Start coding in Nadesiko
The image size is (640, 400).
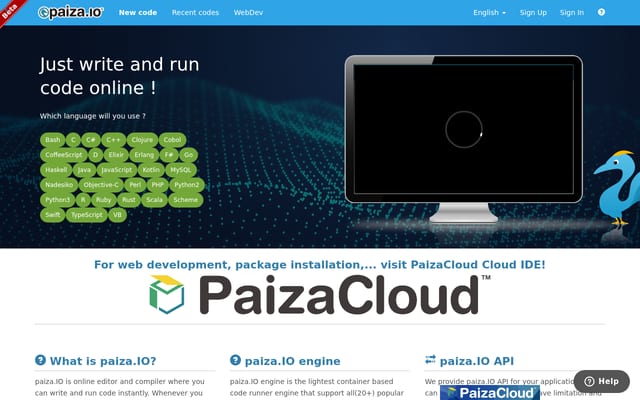click(59, 185)
